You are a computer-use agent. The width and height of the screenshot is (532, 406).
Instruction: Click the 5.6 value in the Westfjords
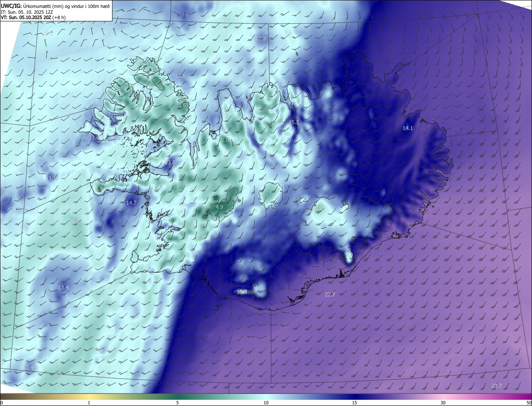click(182, 105)
